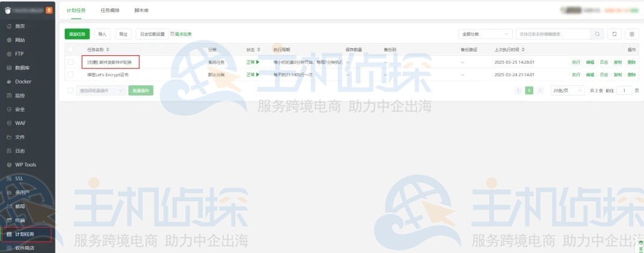Go to the previous page arrow
The height and width of the screenshot is (253, 644).
point(519,91)
